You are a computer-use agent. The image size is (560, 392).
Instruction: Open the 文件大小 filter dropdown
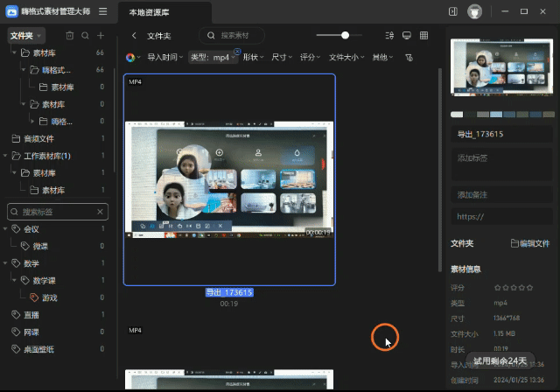click(x=346, y=58)
